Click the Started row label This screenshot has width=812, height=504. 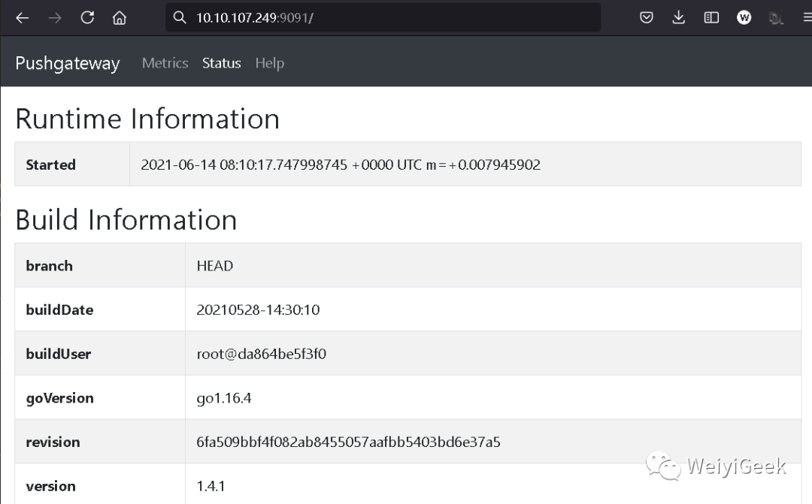click(51, 164)
